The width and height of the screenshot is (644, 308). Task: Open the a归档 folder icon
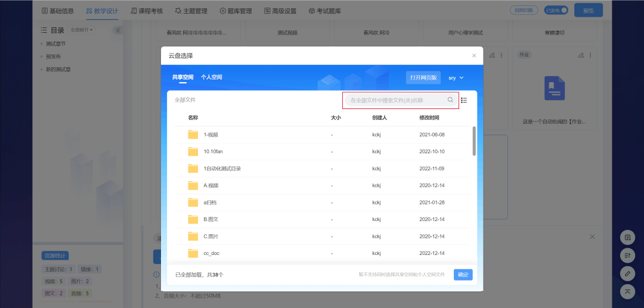click(x=193, y=202)
